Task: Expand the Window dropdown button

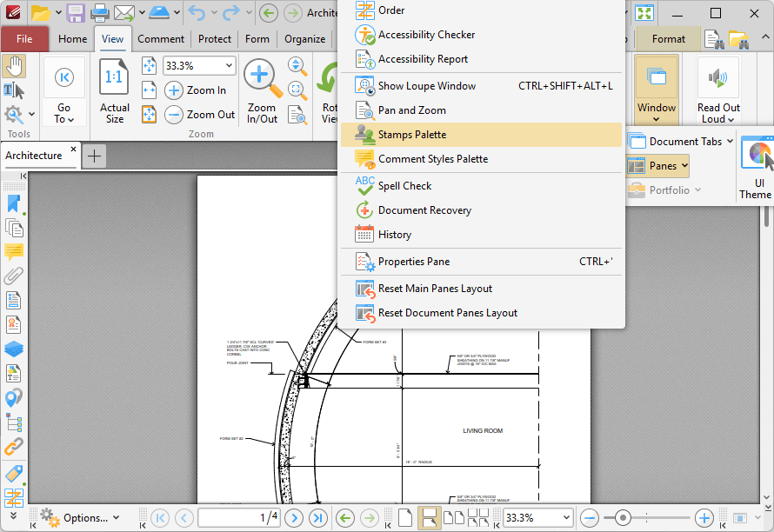Action: tap(656, 91)
